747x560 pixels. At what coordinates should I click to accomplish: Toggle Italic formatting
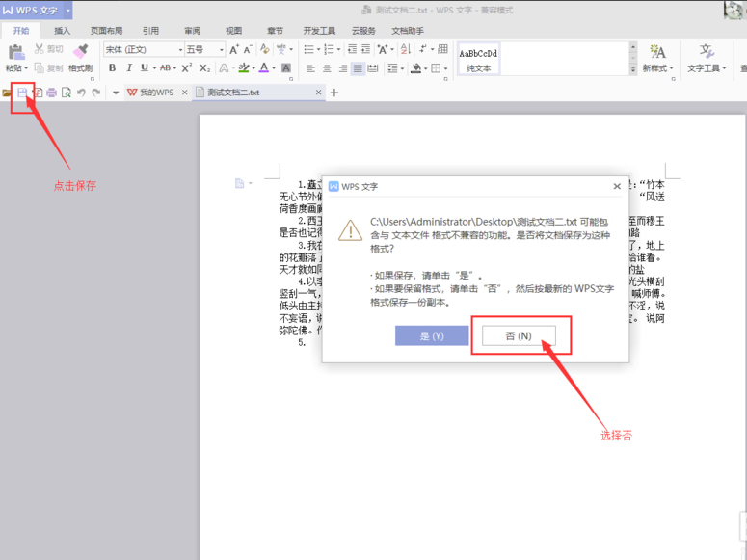click(x=128, y=68)
